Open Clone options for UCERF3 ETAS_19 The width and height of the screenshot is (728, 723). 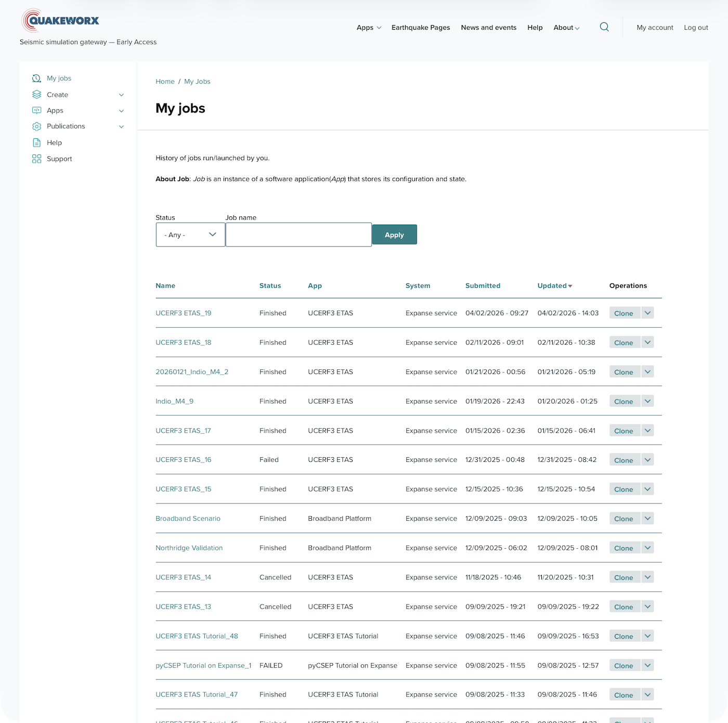point(647,313)
